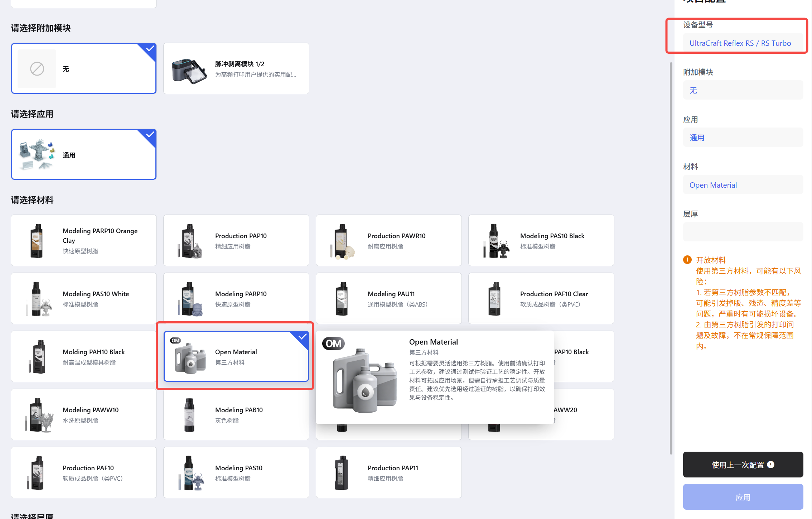812x519 pixels.
Task: Click the Modeling PAWW10 bottle image
Action: tap(39, 415)
